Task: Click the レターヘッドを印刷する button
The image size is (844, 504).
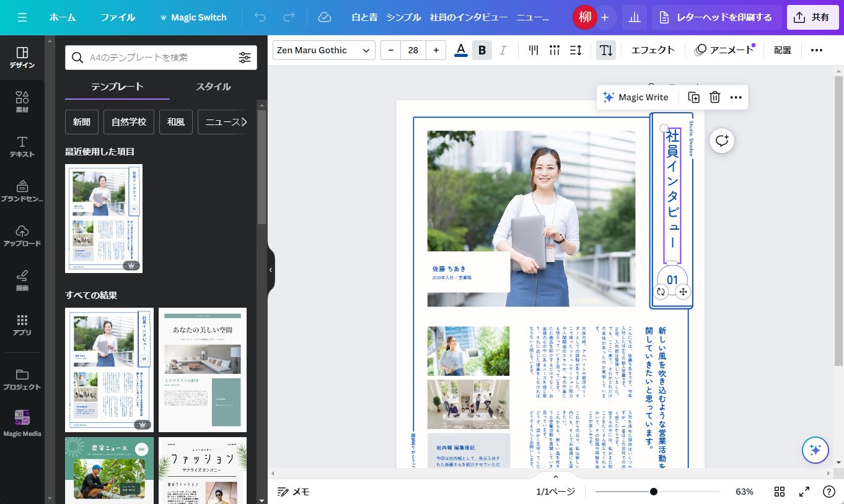Action: (716, 17)
